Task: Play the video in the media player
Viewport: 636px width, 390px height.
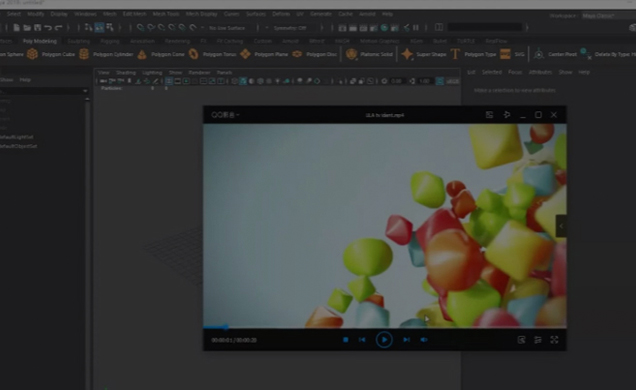Action: pyautogui.click(x=384, y=340)
